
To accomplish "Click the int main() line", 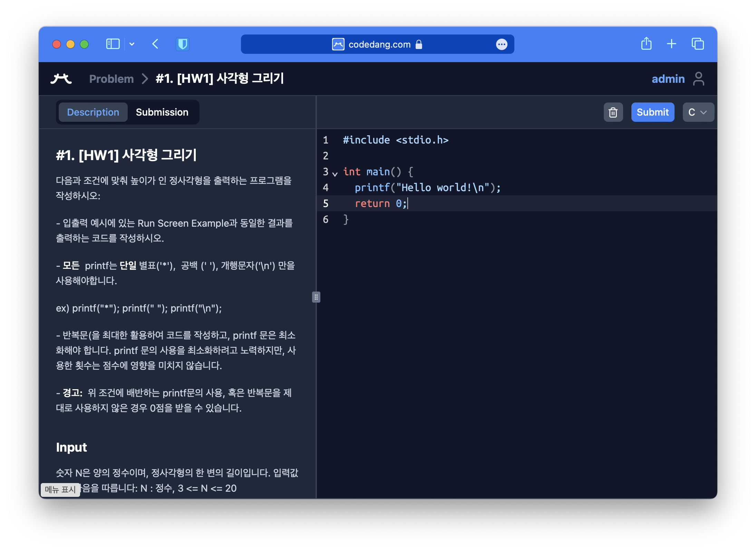I will pos(378,171).
